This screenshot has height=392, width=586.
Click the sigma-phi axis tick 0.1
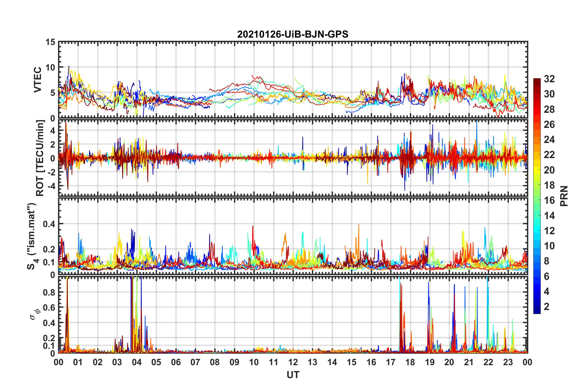click(49, 346)
